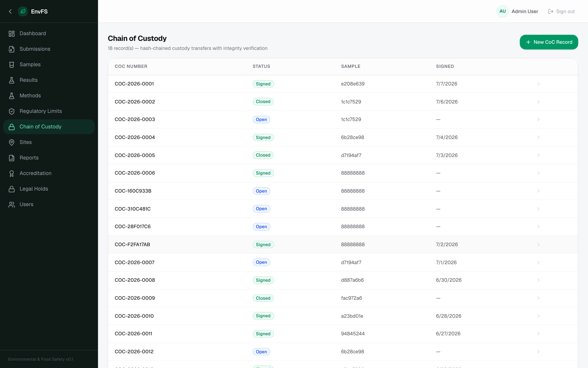The height and width of the screenshot is (368, 588).
Task: Click the Signed badge for COC-2026-0001
Action: [263, 84]
